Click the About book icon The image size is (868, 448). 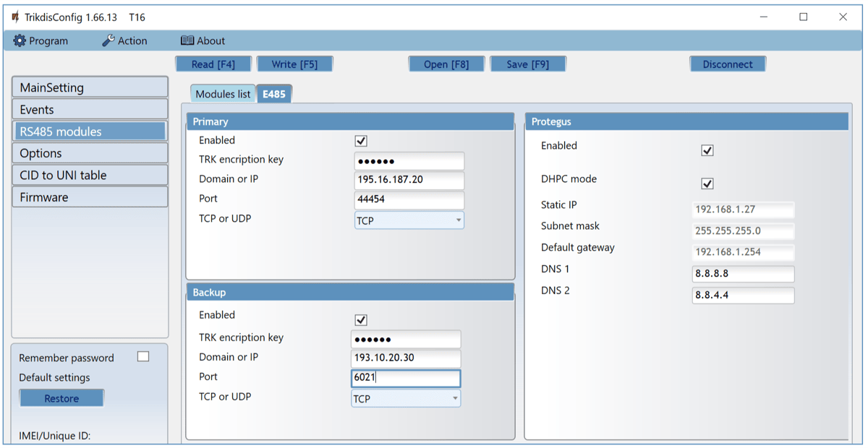(x=187, y=41)
